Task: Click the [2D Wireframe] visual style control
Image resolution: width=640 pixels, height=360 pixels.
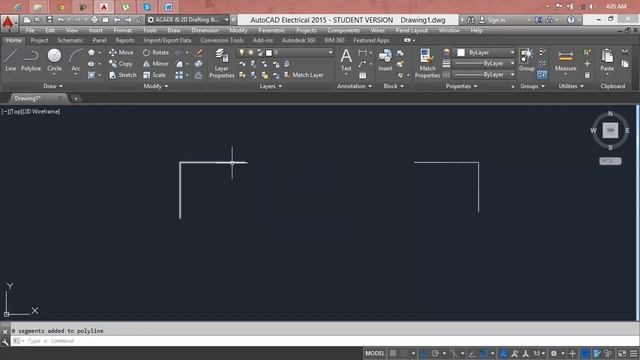Action: pyautogui.click(x=42, y=111)
